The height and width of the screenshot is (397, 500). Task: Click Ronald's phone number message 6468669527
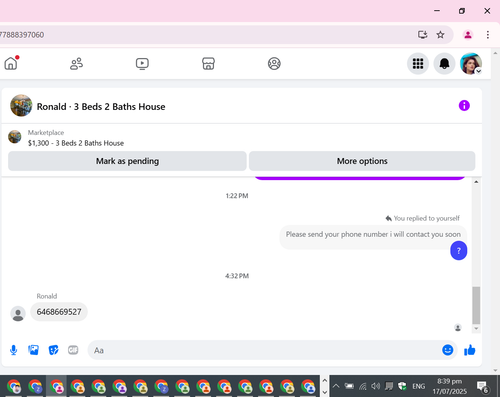59,312
